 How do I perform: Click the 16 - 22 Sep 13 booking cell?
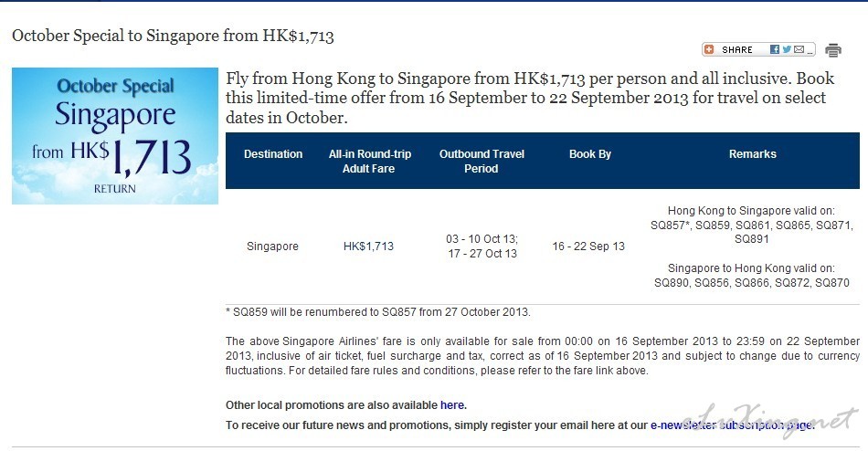(x=588, y=246)
